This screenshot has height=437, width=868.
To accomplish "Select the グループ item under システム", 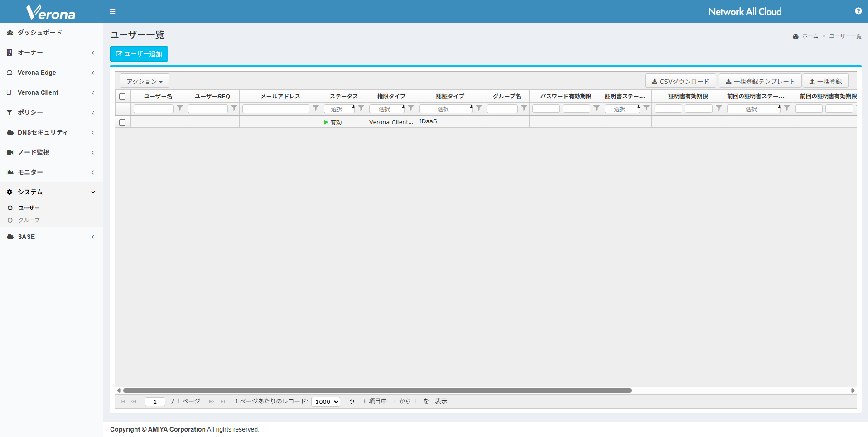I will [x=29, y=220].
